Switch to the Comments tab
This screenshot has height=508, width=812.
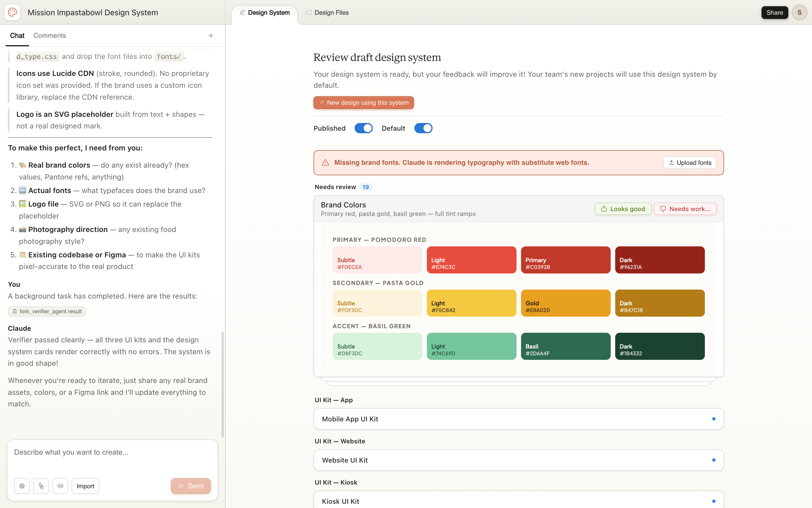(x=50, y=36)
